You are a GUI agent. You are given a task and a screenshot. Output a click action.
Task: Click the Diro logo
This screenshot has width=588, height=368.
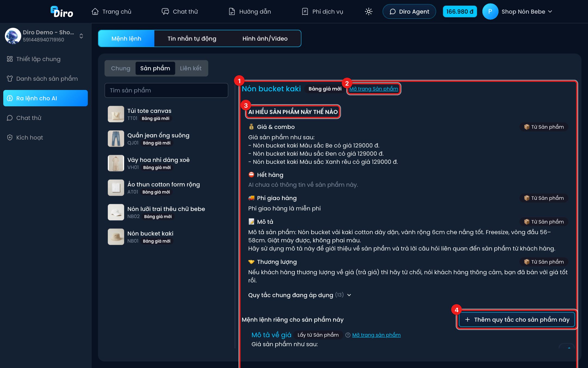coord(62,12)
